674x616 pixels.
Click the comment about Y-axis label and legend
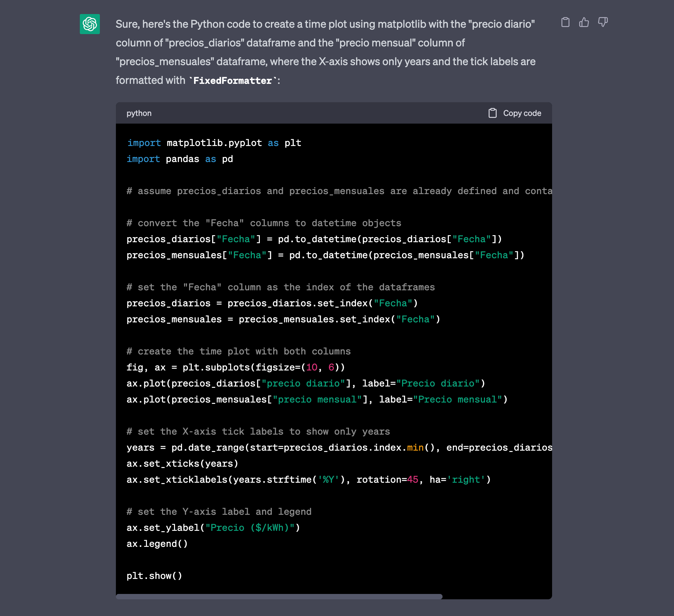tap(219, 512)
